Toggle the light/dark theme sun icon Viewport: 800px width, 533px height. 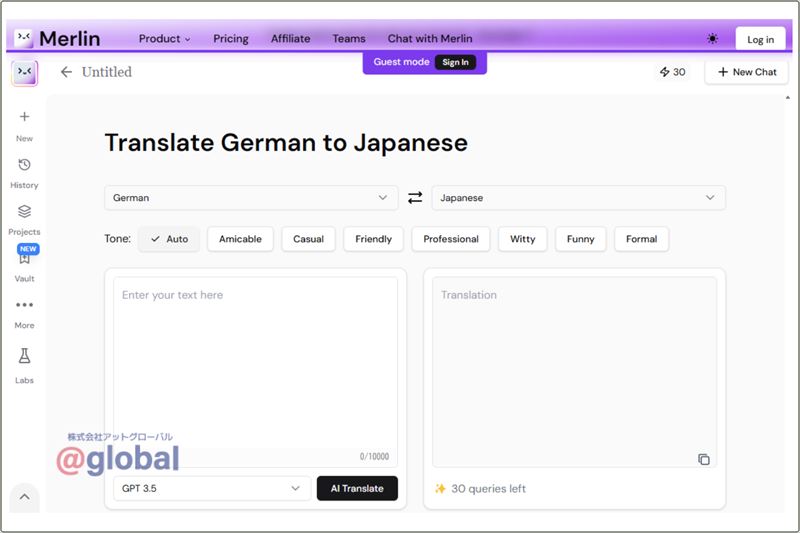click(x=712, y=39)
